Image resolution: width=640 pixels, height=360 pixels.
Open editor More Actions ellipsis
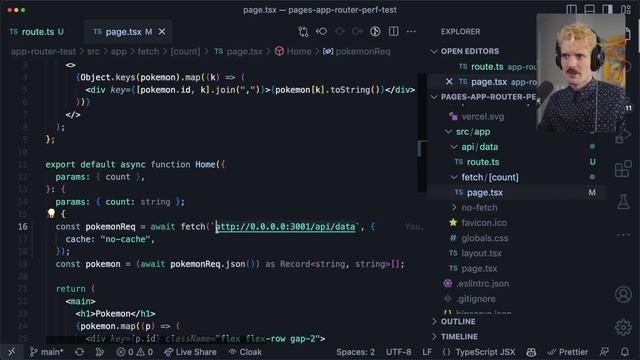coord(411,31)
